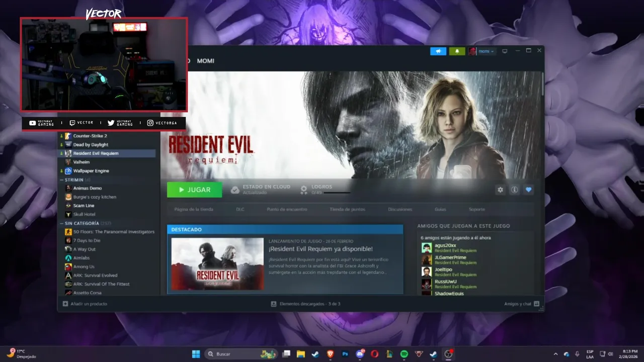
Task: Click the library page vertical scrollbar
Action: [542, 84]
